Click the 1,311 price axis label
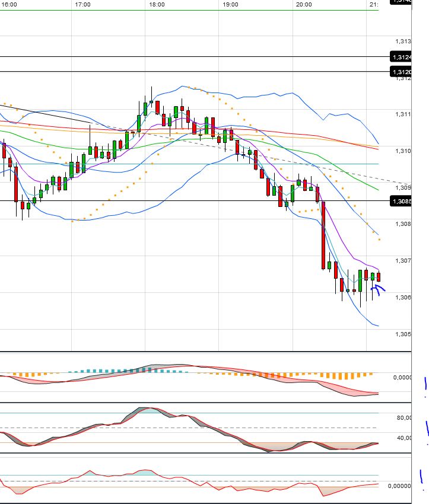 pos(403,114)
